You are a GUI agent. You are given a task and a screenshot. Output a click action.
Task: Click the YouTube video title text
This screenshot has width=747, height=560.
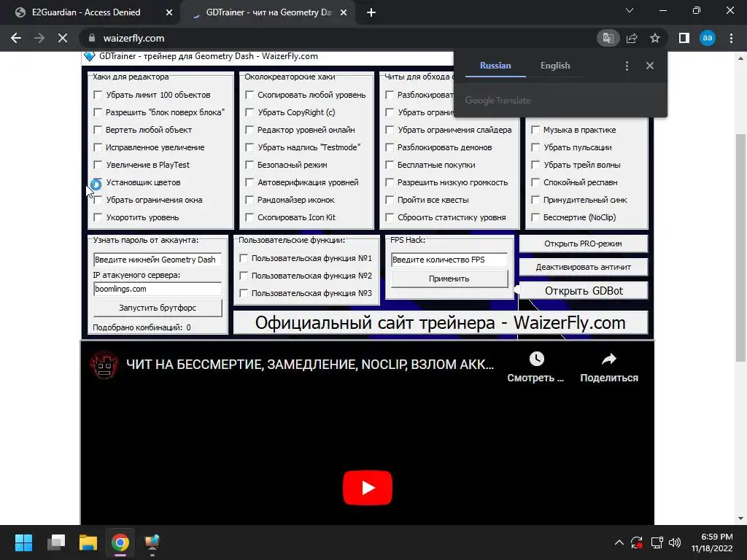(309, 365)
